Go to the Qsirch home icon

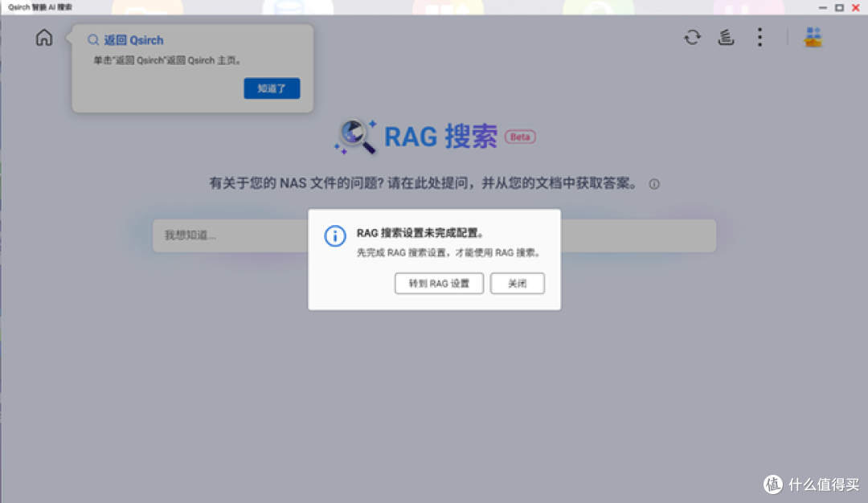(44, 37)
